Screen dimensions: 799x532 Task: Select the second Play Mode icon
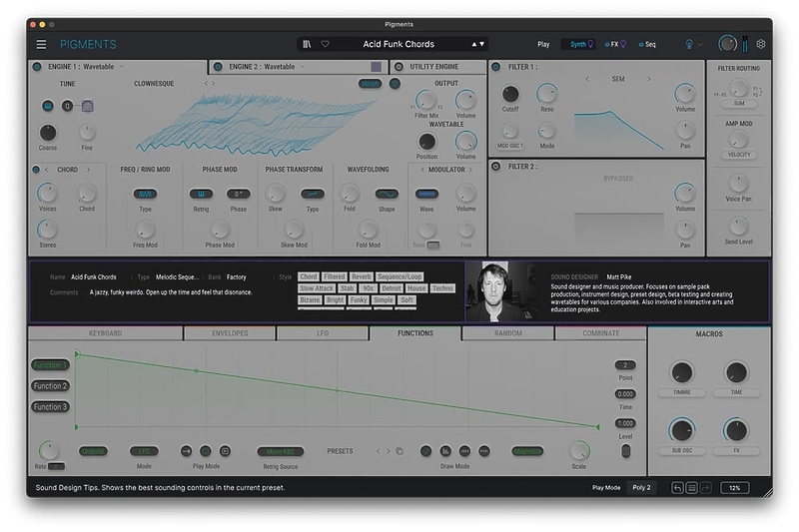[206, 451]
